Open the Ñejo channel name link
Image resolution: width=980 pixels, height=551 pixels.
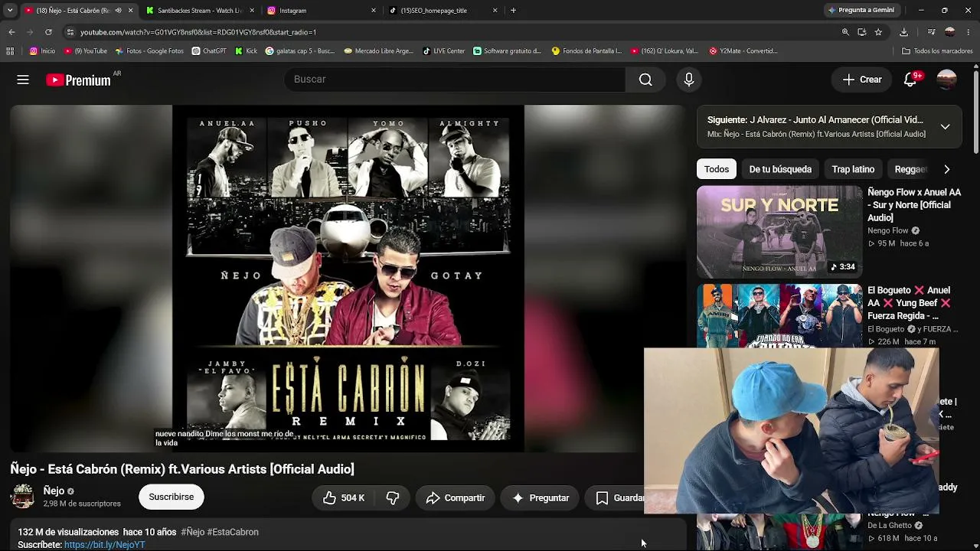click(54, 491)
